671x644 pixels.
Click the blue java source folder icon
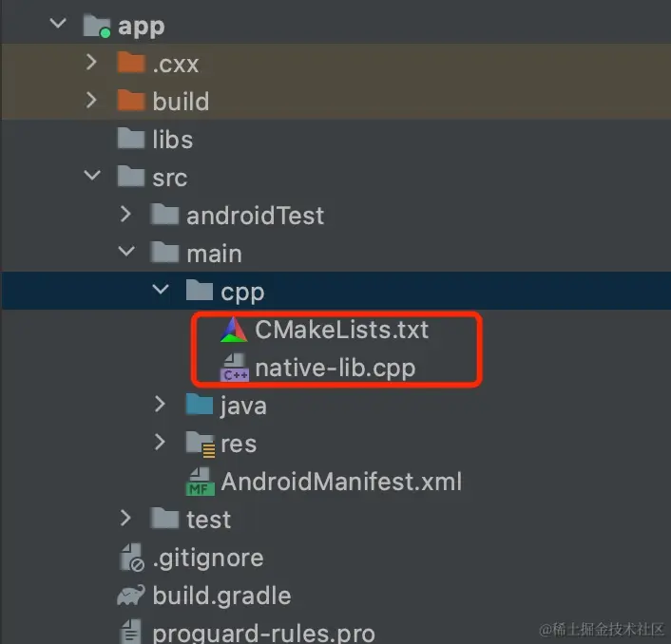[x=200, y=404]
